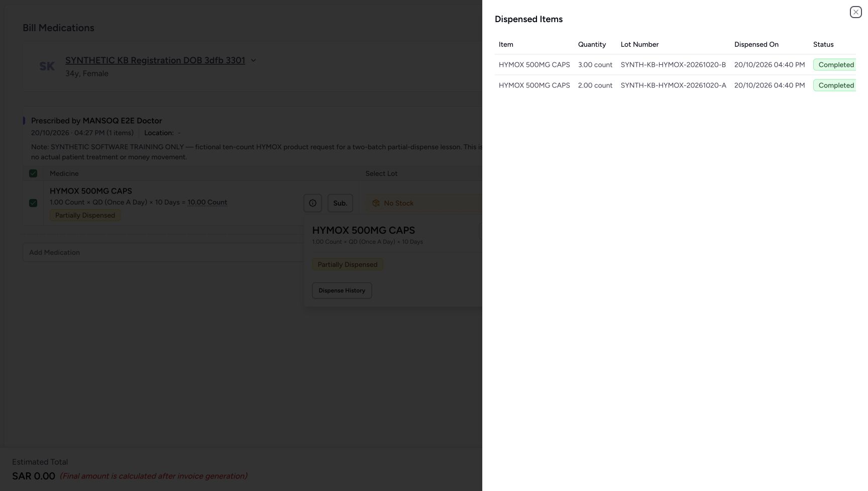Screen dimensions: 868x491
Task: Uncheck the HYMOX 500MG CAPS row checkbox
Action: coord(33,203)
